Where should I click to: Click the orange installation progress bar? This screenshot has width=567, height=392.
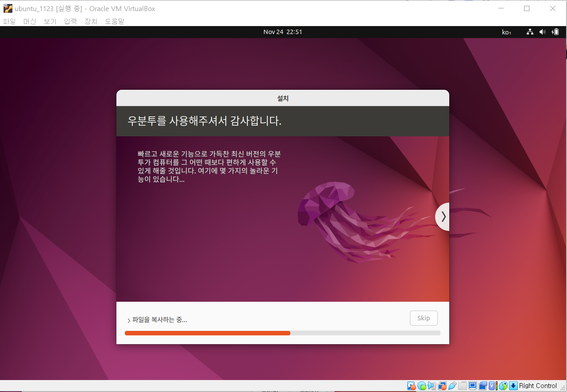[x=208, y=333]
